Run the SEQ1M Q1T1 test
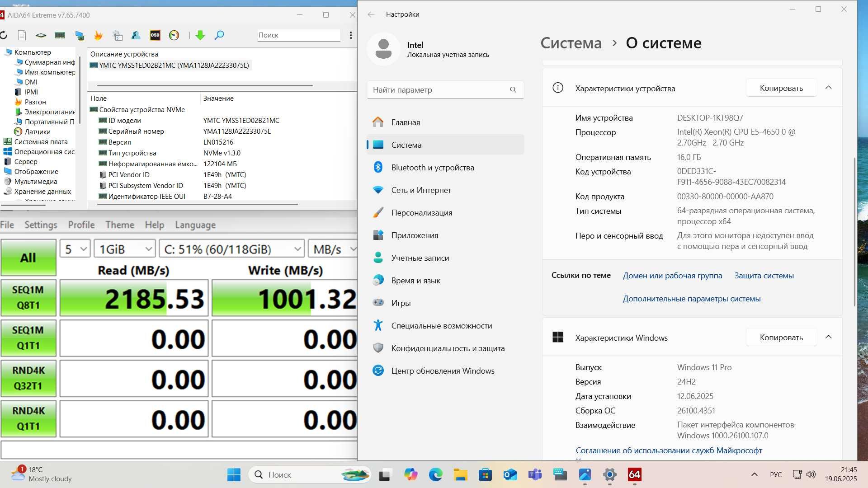 (x=28, y=338)
